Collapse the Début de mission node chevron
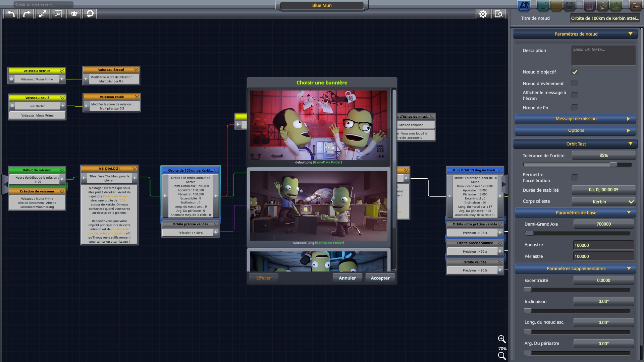Viewport: 644px width, 362px height. pyautogui.click(x=62, y=170)
